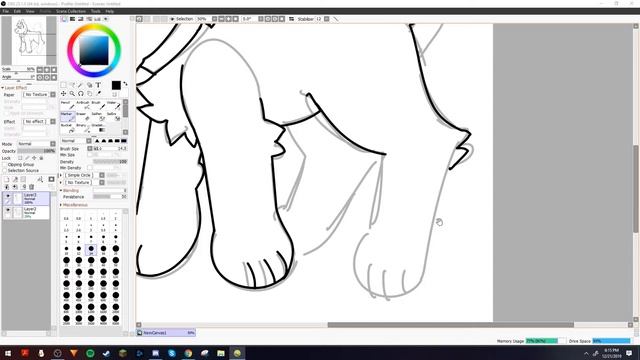The height and width of the screenshot is (360, 640).
Task: Toggle visibility of Layer3
Action: coord(8,196)
